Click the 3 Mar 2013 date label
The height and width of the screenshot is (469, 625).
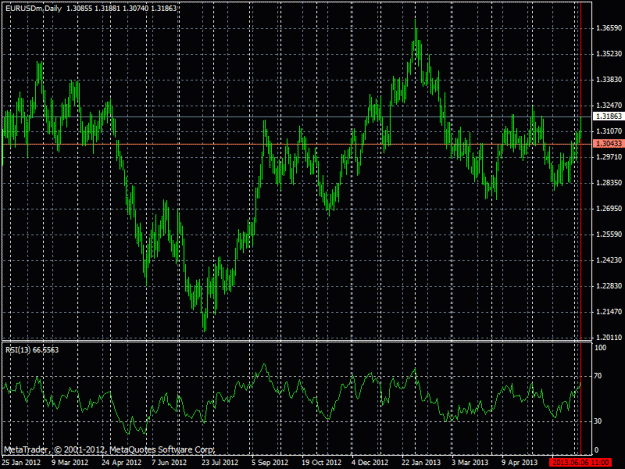pyautogui.click(x=470, y=462)
